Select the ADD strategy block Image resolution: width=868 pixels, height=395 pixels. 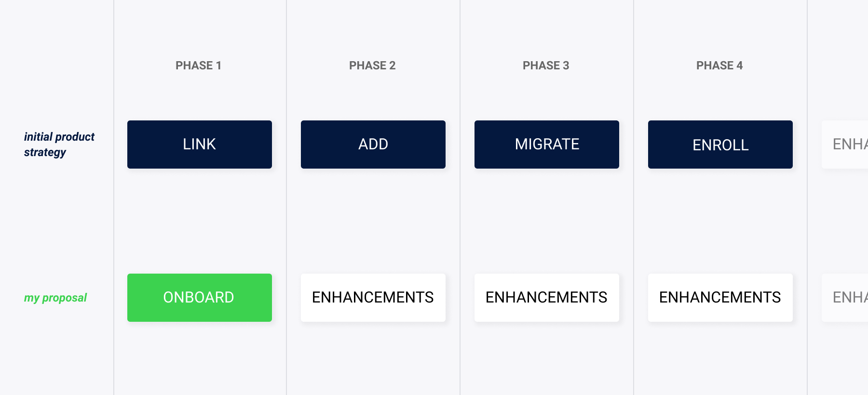[373, 145]
